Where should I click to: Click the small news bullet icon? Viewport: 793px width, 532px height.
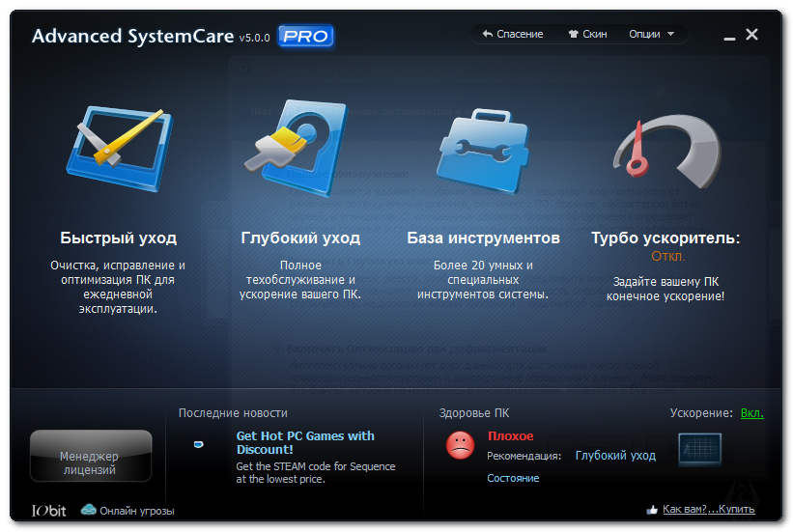click(199, 444)
